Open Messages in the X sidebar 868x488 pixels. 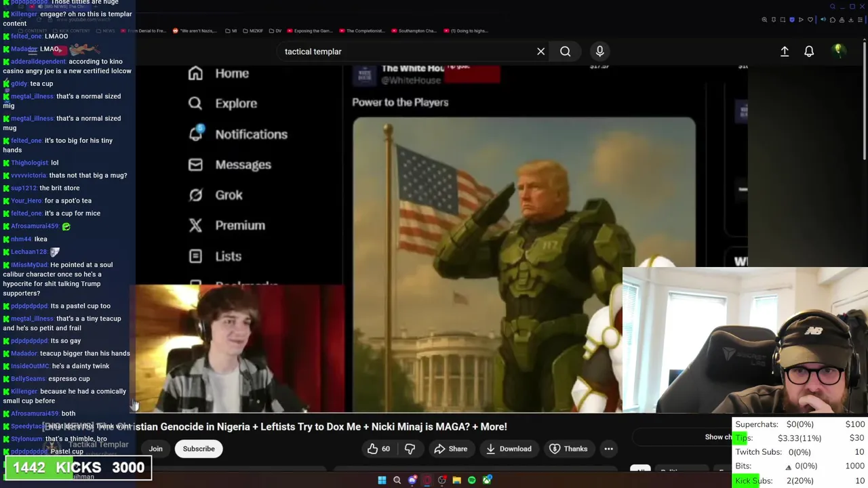tap(229, 165)
